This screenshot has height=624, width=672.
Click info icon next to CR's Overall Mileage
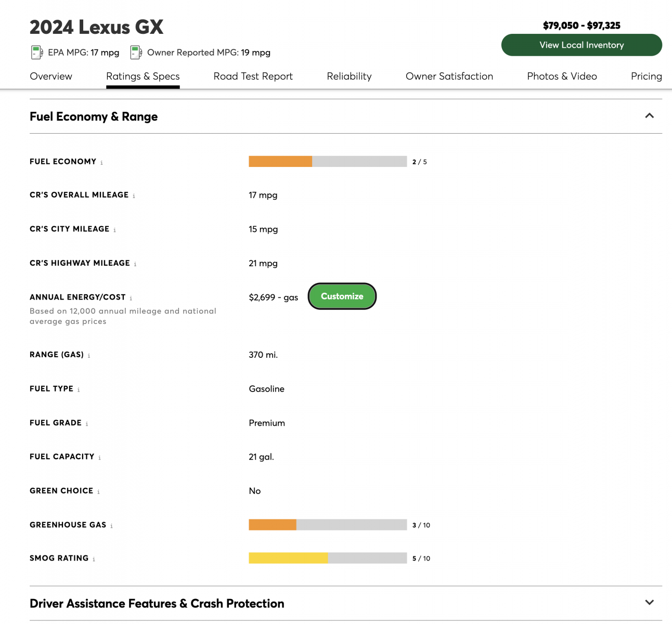point(134,196)
